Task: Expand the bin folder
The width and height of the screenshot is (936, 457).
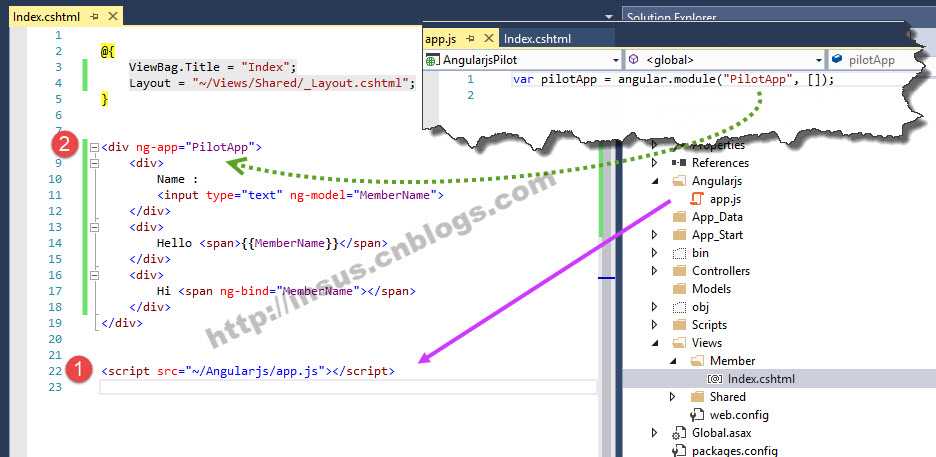Action: (x=655, y=253)
